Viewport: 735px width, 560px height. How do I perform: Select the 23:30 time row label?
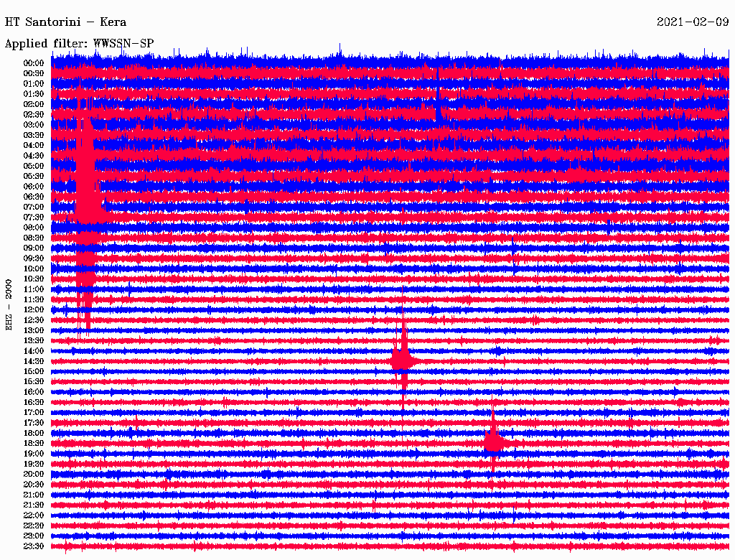(x=34, y=546)
